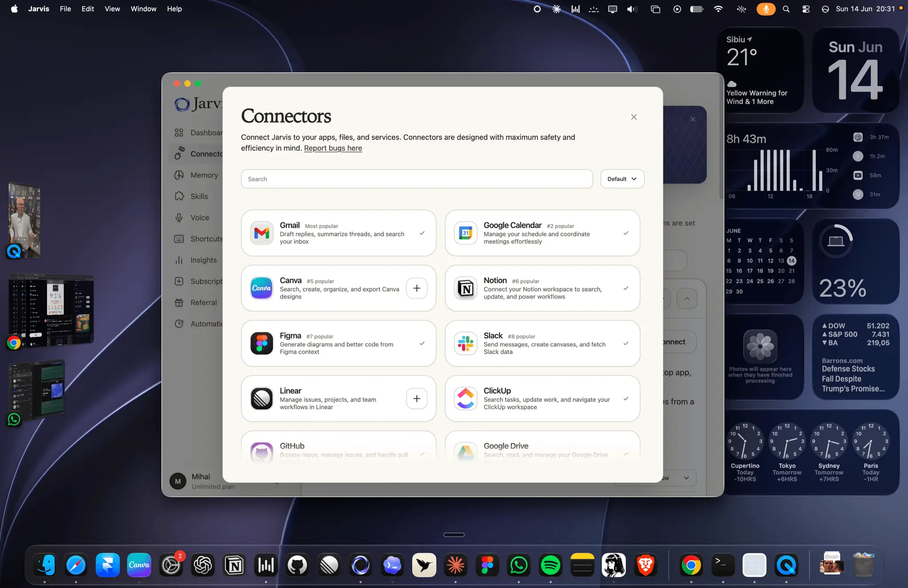Click the Skills puzzle icon in sidebar

179,196
